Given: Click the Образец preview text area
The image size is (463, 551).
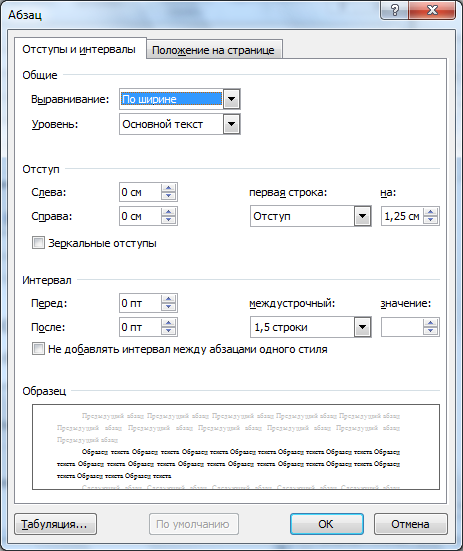Looking at the screenshot, I should (236, 447).
